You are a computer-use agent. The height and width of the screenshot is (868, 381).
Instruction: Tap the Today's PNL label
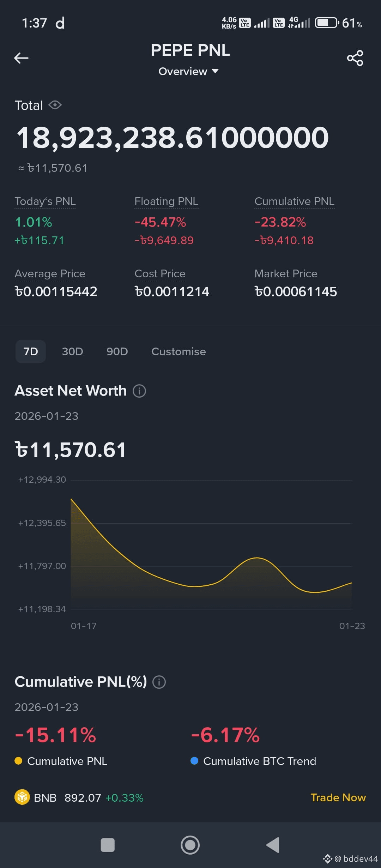click(x=45, y=201)
